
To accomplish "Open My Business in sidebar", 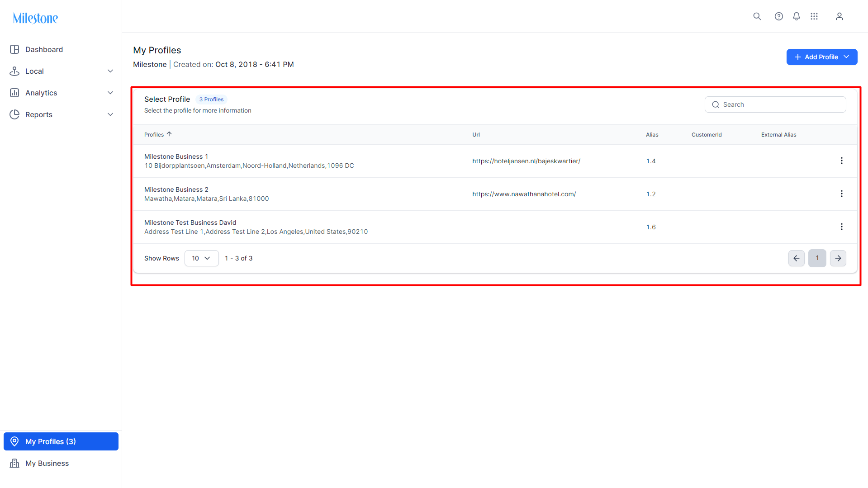I will [61, 463].
